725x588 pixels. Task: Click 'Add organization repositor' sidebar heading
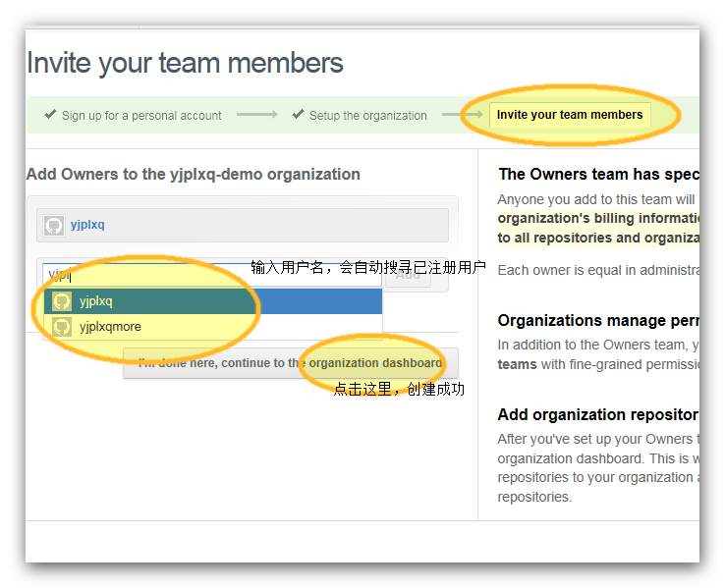coord(598,414)
